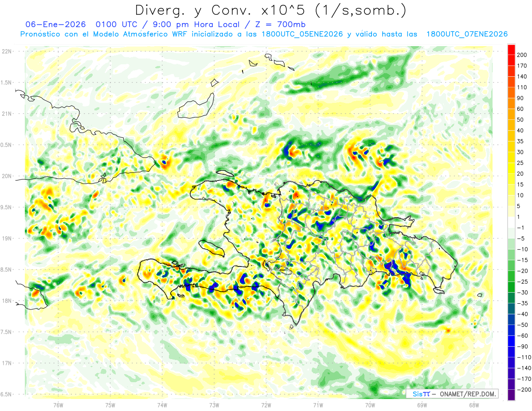Screen dimensions: 532x411
Task: Click the '22N' latitude label
Action: [x=6, y=51]
